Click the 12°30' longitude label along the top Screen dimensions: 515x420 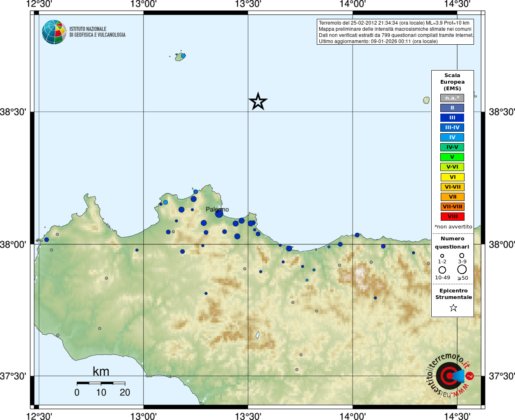(x=39, y=5)
